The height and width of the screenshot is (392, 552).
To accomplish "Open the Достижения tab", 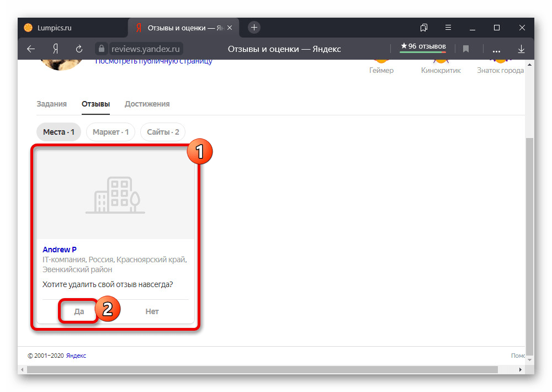I will [x=147, y=104].
